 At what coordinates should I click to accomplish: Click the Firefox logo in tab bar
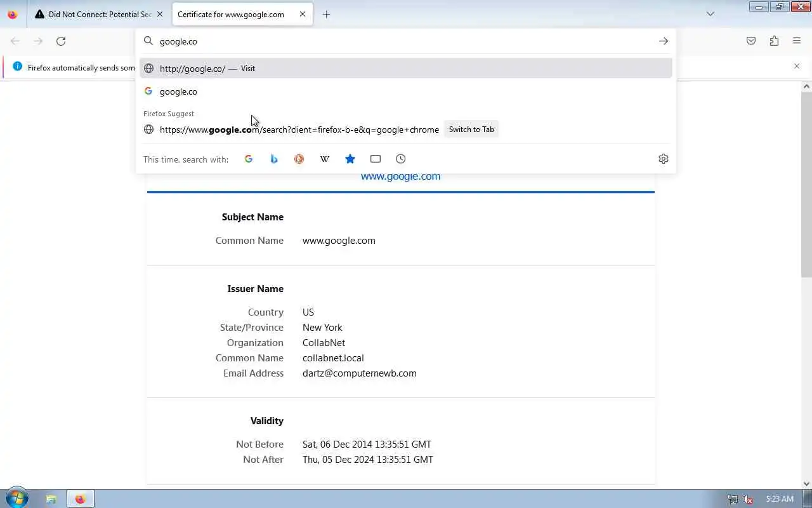12,14
